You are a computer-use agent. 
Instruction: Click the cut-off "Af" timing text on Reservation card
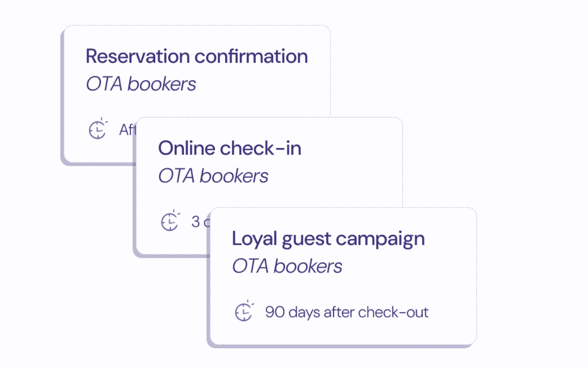(x=127, y=130)
